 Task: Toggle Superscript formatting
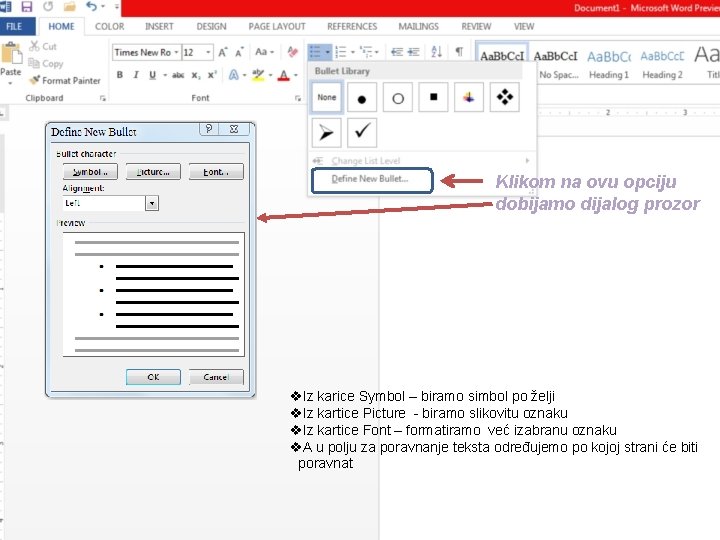212,75
